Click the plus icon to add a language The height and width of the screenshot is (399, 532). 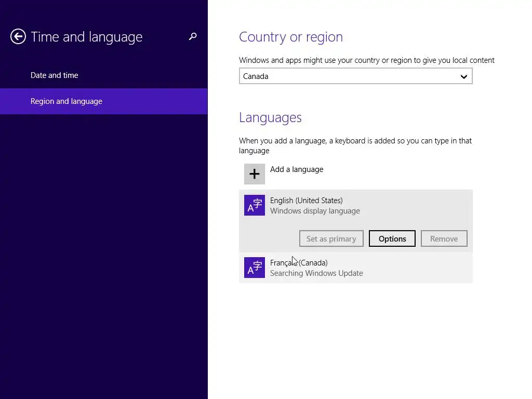click(255, 174)
